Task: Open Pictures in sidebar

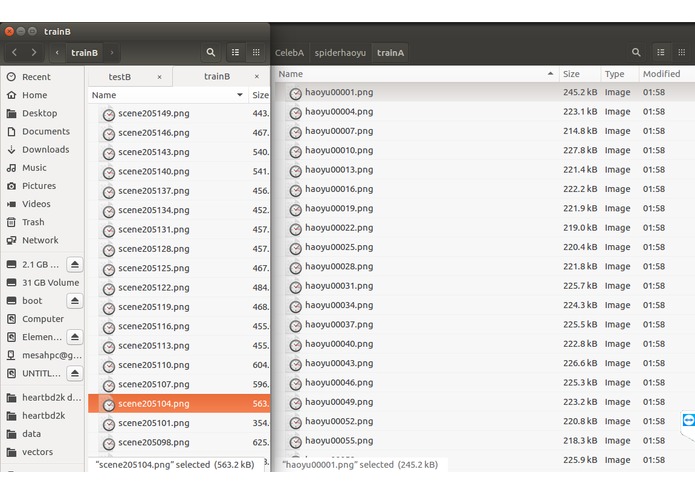Action: pos(42,186)
